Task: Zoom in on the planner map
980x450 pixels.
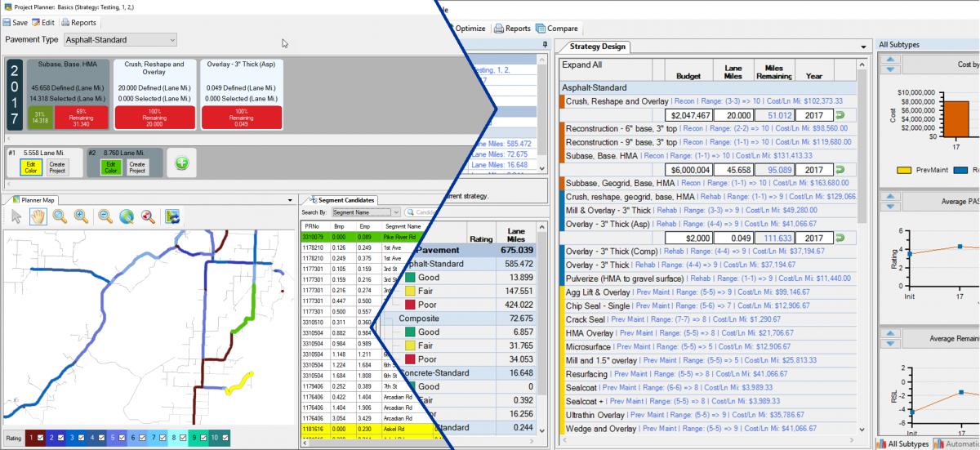Action: 82,216
